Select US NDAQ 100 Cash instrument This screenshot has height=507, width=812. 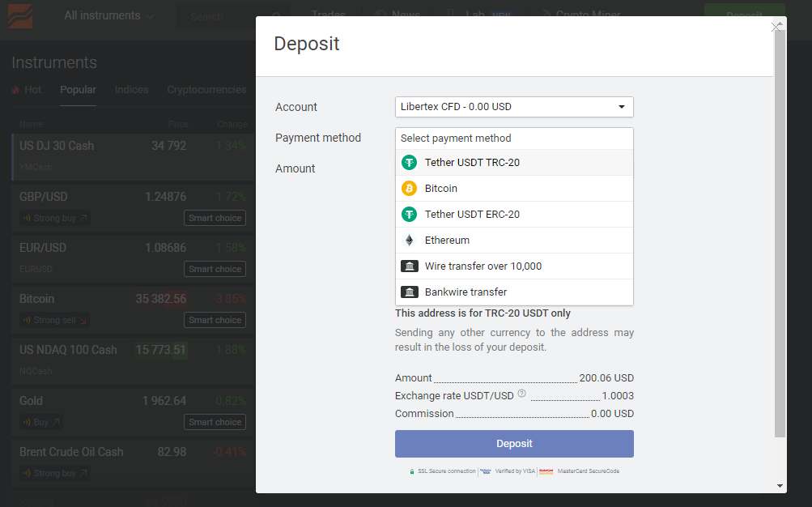point(133,361)
